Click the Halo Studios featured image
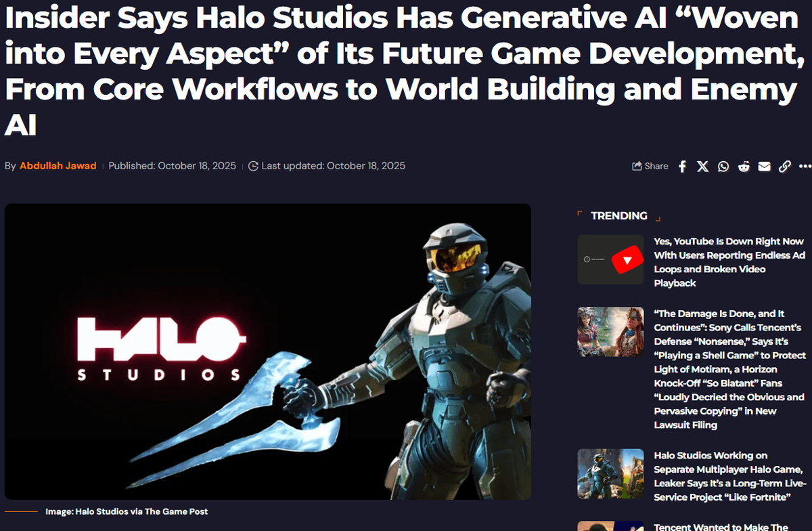The height and width of the screenshot is (531, 812). pyautogui.click(x=268, y=352)
